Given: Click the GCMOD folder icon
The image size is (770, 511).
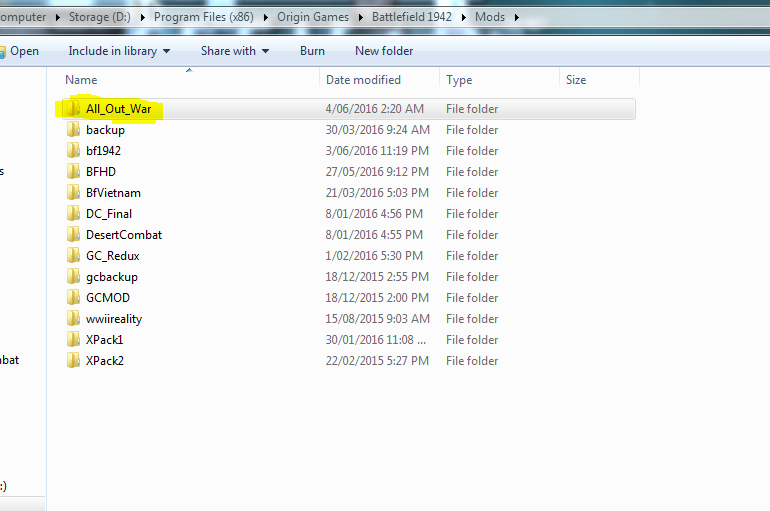Looking at the screenshot, I should click(x=73, y=297).
